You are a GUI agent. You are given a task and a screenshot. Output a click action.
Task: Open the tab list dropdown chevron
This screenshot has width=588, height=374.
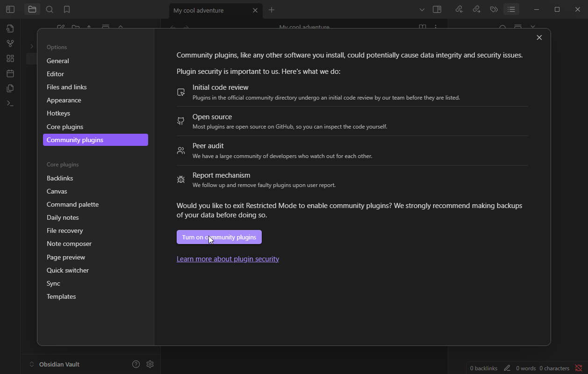pyautogui.click(x=422, y=9)
